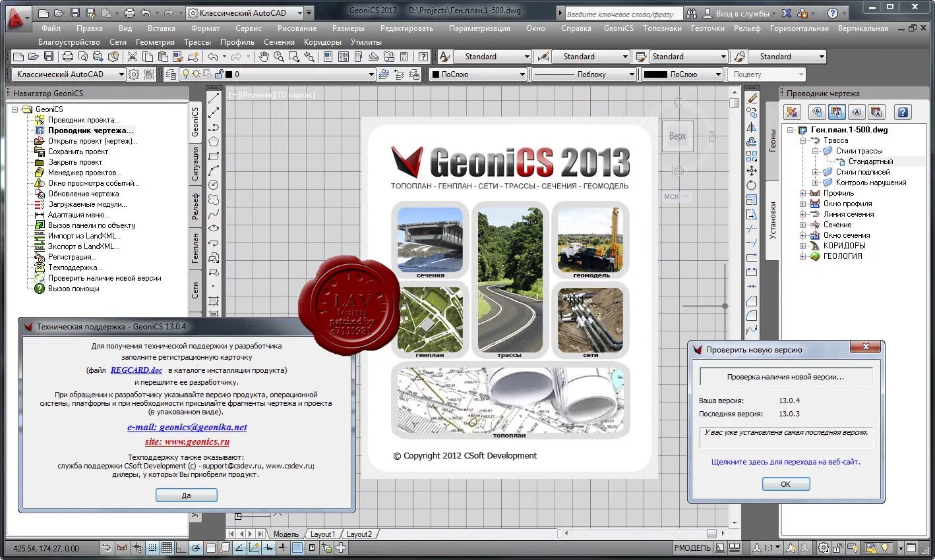Viewport: 935px width, 560px height.
Task: Select the Рельеф vertical tab
Action: (x=195, y=206)
